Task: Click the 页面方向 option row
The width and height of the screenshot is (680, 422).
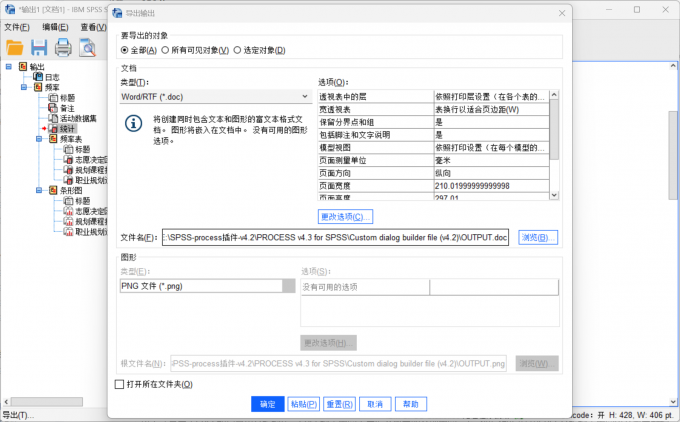Action: coord(434,173)
